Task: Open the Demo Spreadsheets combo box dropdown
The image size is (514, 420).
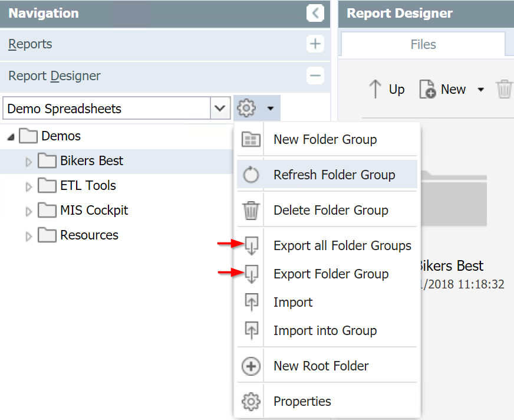Action: tap(220, 109)
